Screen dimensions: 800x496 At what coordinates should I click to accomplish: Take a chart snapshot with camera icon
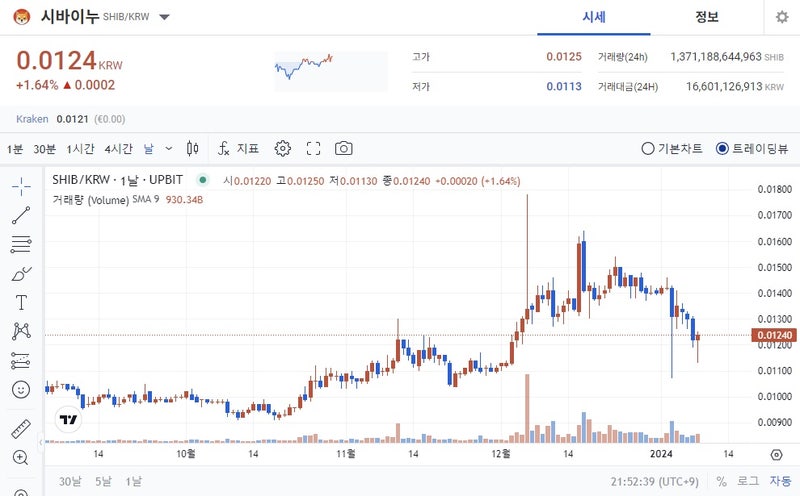(344, 148)
